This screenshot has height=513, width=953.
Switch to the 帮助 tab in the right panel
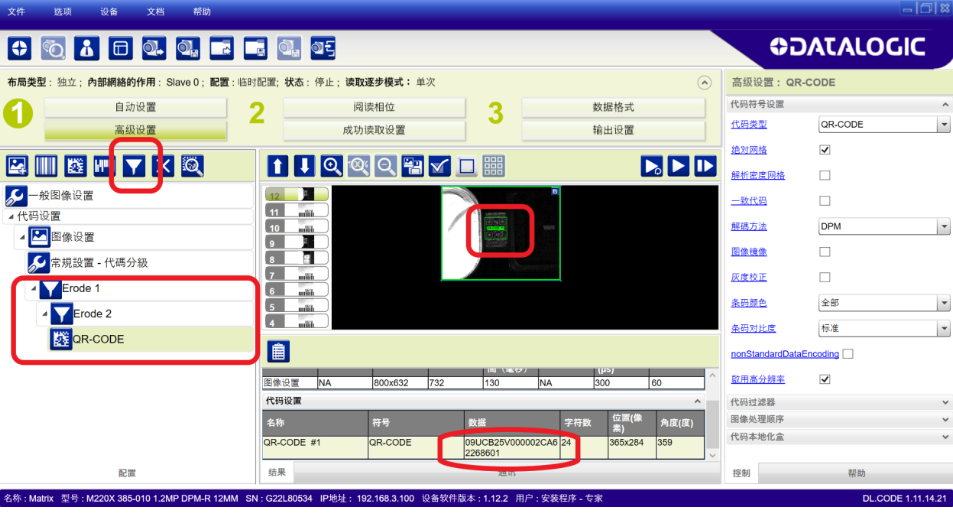click(857, 473)
